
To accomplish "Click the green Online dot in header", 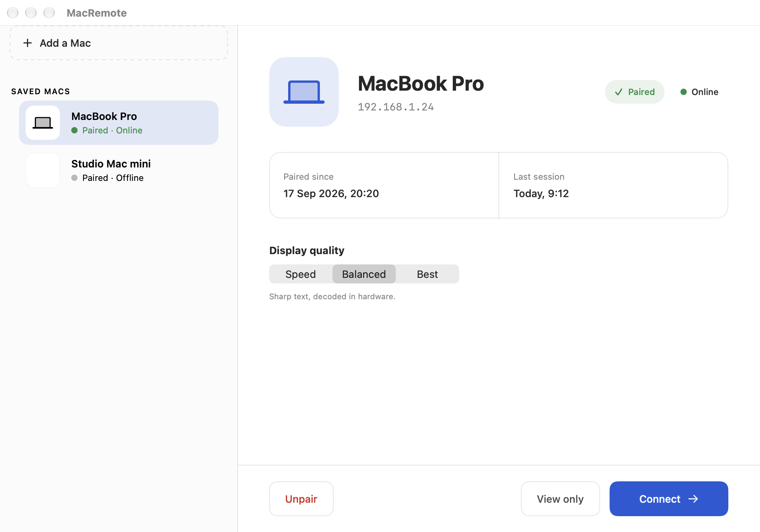I will [684, 92].
